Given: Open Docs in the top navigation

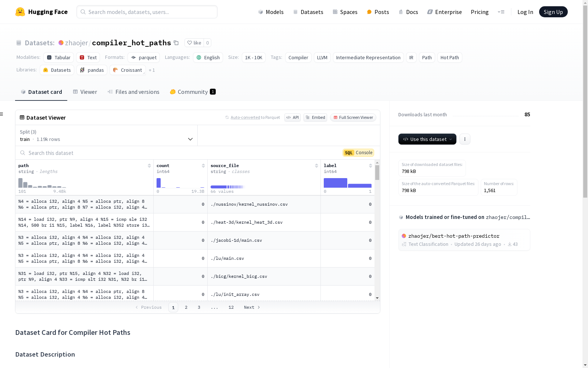Looking at the screenshot, I should point(408,12).
